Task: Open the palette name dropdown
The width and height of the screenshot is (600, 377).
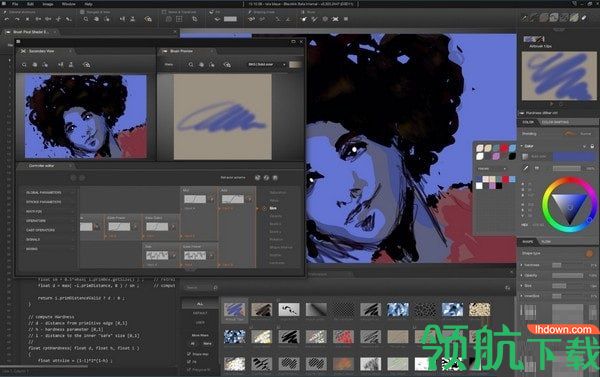Action: coord(492,168)
